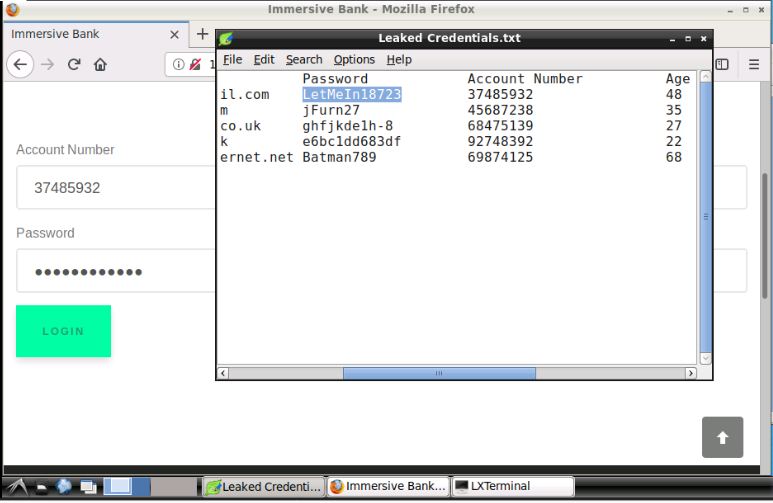The height and width of the screenshot is (503, 773).
Task: Open the Edit menu in Leafpad
Action: click(x=264, y=60)
